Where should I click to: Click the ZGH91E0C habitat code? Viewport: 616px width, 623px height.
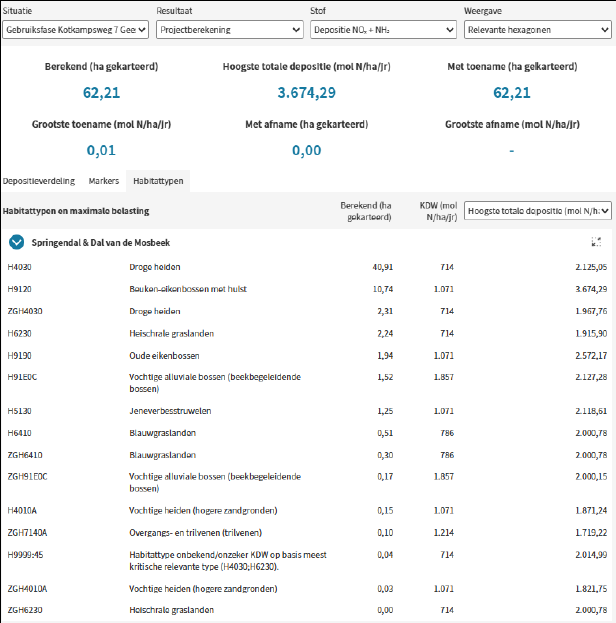pos(27,476)
